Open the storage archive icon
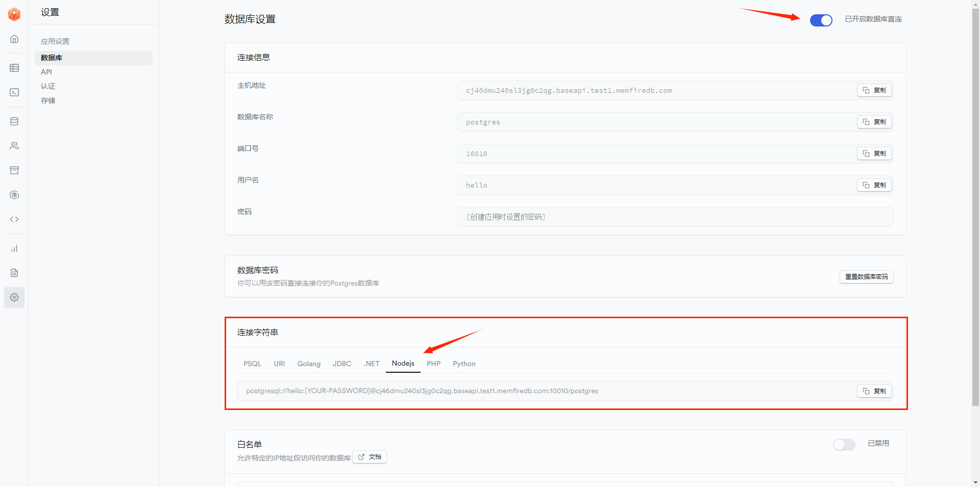This screenshot has width=980, height=487. click(x=14, y=170)
